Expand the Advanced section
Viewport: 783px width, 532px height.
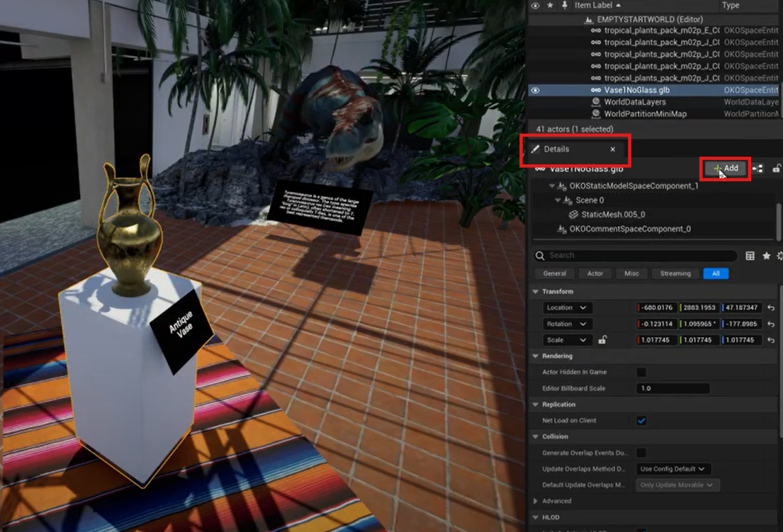(x=536, y=501)
